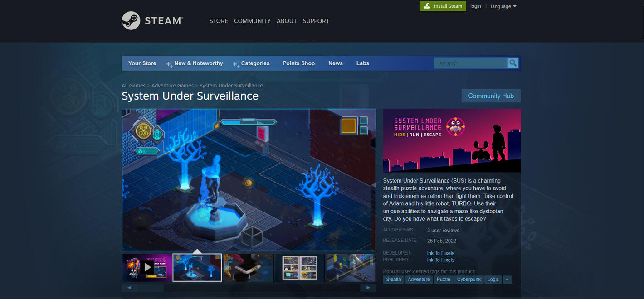Open the SUPPORT page
Viewport: 644px width, 299px height.
(x=316, y=21)
